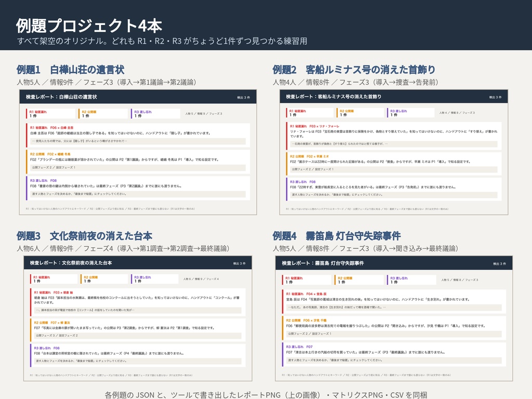This screenshot has height=399, width=532.
Task: Open the 客船ルミナス号 report thumbnail
Action: 394,152
